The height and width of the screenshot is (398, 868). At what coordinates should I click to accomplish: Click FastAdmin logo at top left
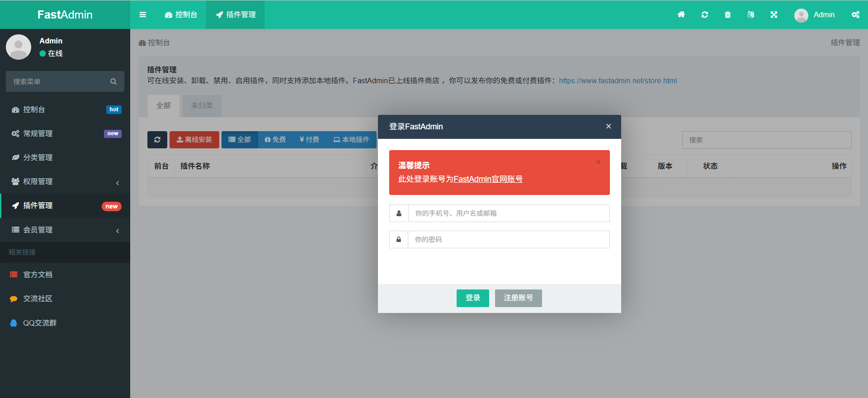click(x=65, y=14)
